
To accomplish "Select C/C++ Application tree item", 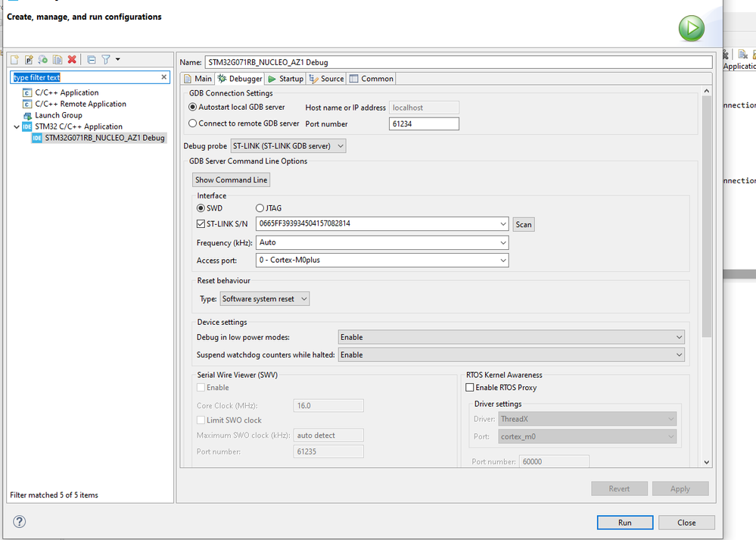I will coord(67,92).
